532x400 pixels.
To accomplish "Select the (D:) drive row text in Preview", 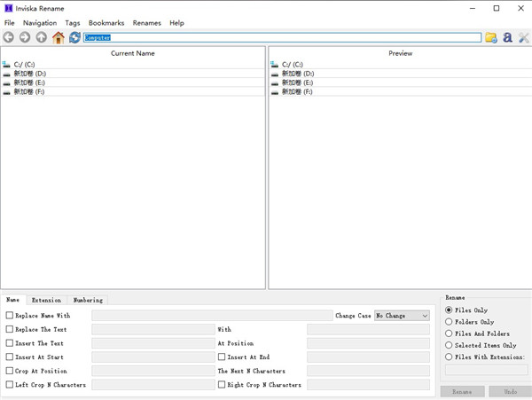I will [298, 74].
